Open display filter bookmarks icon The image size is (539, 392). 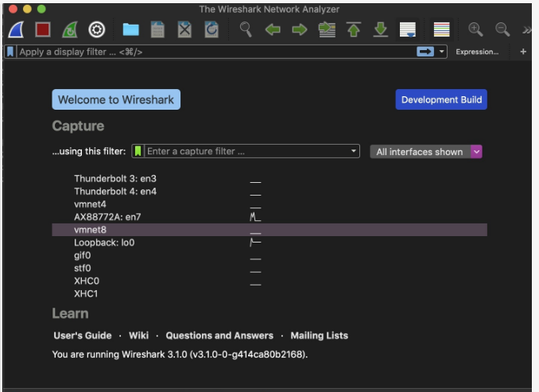tap(10, 52)
